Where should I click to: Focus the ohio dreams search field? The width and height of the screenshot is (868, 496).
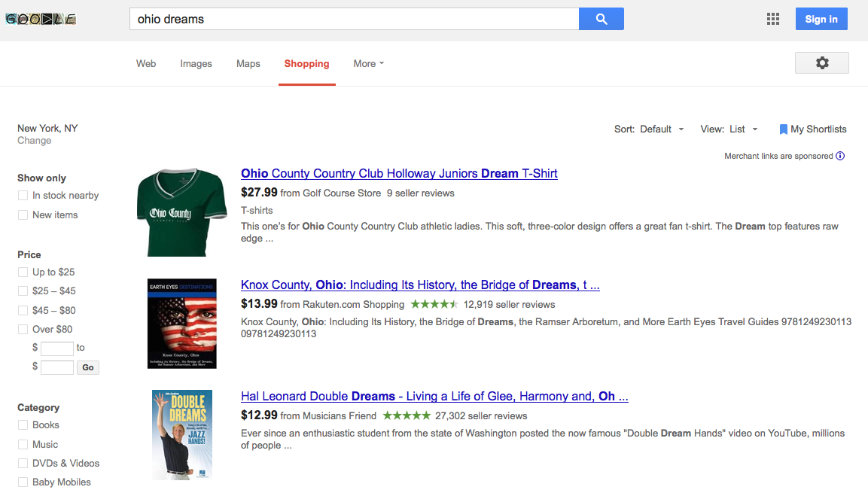click(x=355, y=19)
